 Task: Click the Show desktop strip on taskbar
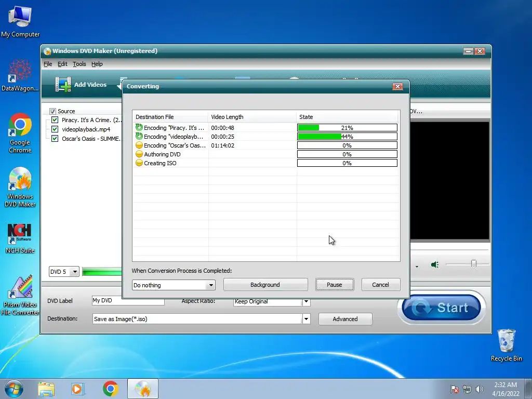528,389
